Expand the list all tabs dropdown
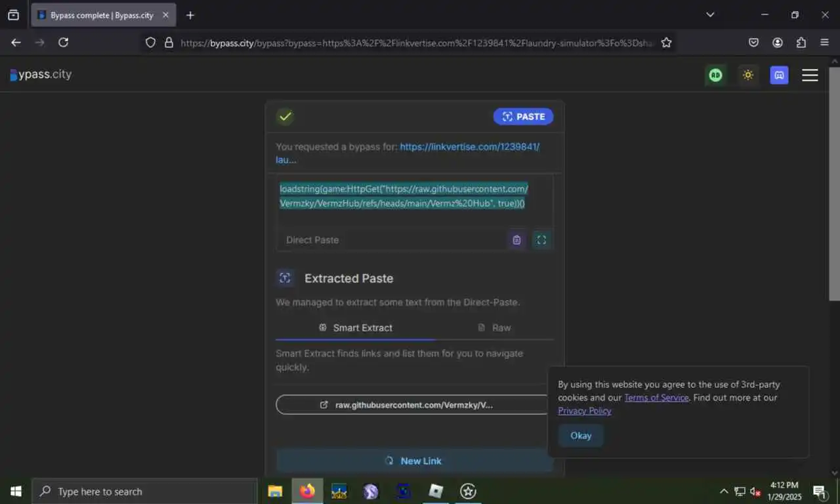The width and height of the screenshot is (840, 504). [710, 14]
